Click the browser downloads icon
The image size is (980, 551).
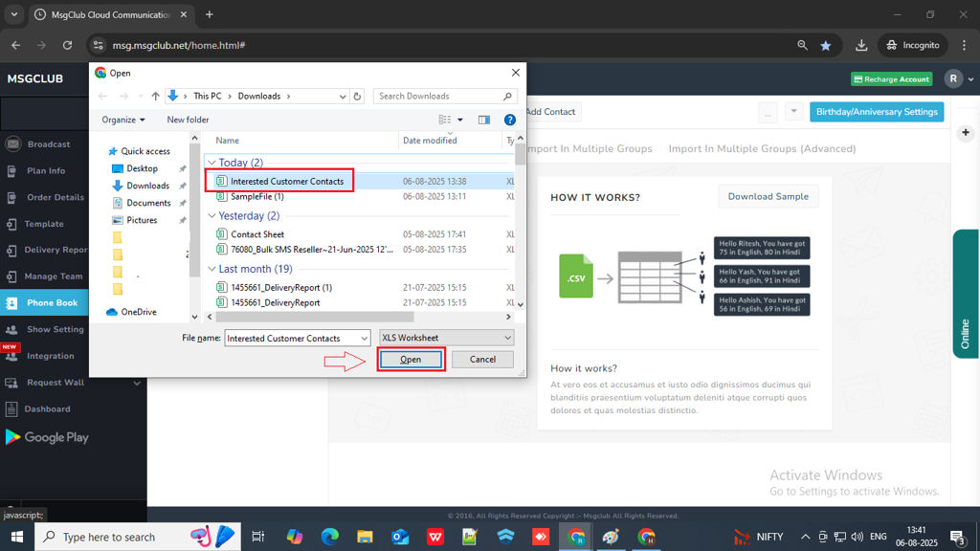861,45
